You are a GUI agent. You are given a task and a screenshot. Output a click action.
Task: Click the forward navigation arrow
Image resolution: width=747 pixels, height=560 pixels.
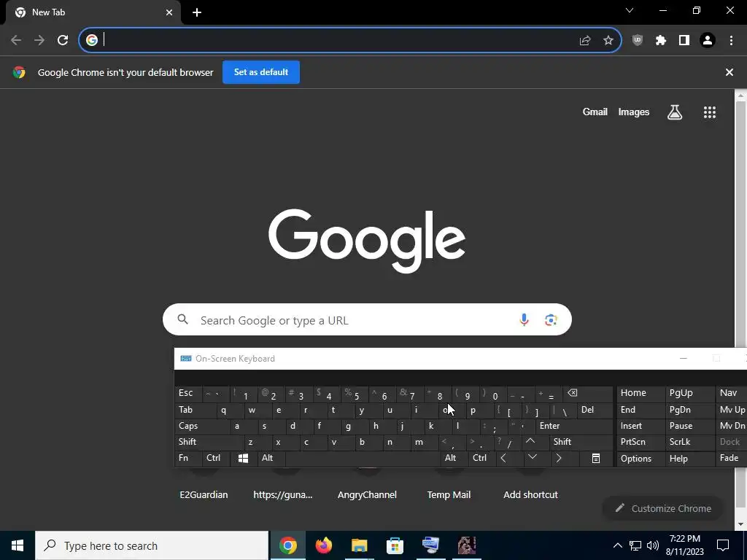click(x=39, y=40)
